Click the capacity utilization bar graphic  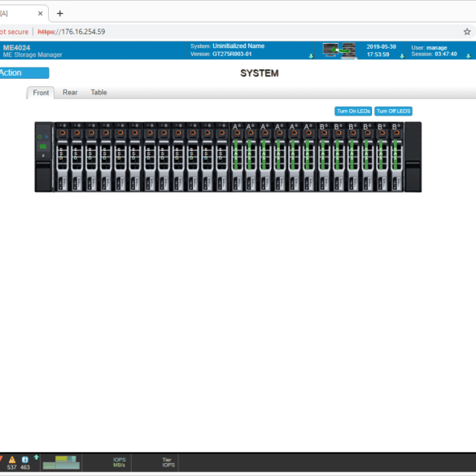click(61, 462)
